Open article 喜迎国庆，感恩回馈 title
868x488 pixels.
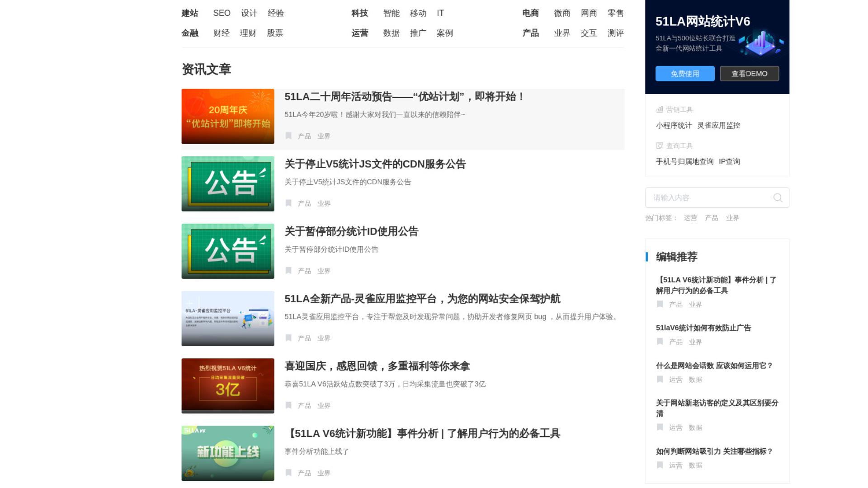(x=377, y=366)
